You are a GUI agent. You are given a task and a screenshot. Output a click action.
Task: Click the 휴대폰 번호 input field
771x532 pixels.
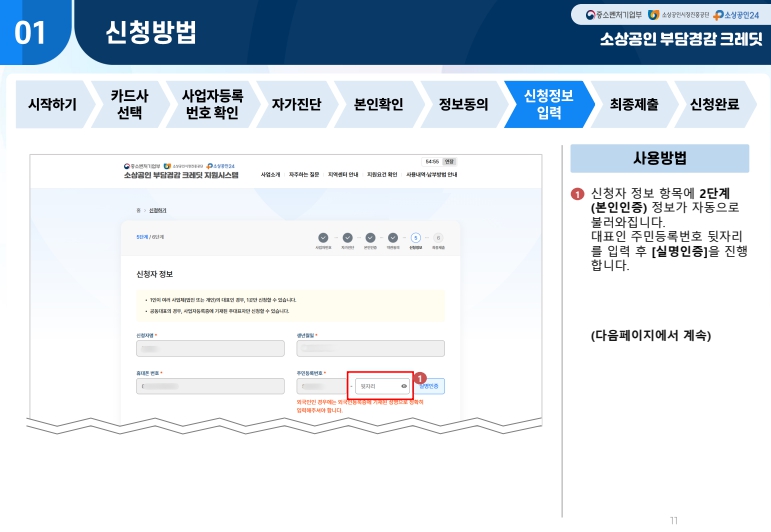tap(210, 386)
